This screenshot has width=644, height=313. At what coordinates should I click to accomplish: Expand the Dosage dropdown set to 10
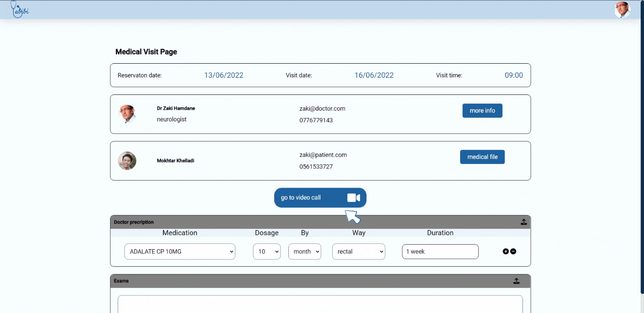click(267, 251)
